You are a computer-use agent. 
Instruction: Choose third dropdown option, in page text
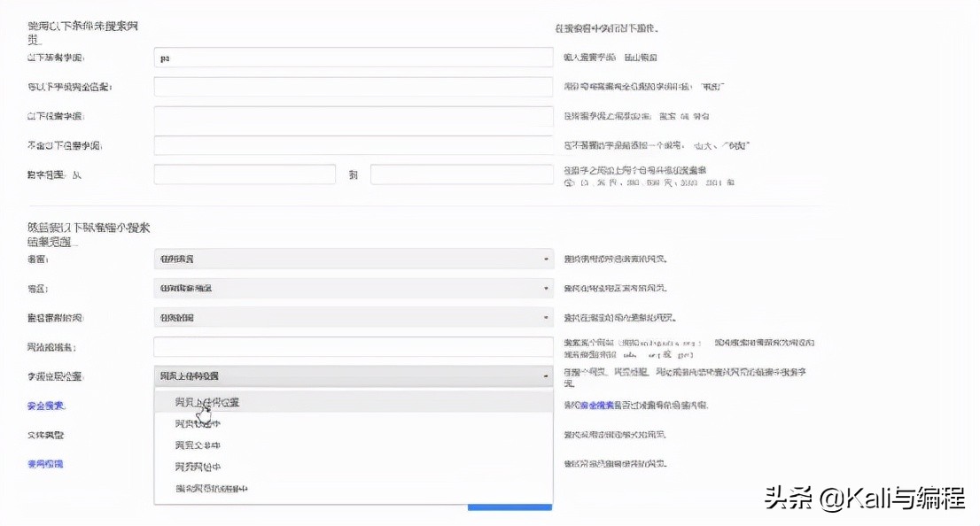[x=354, y=445]
